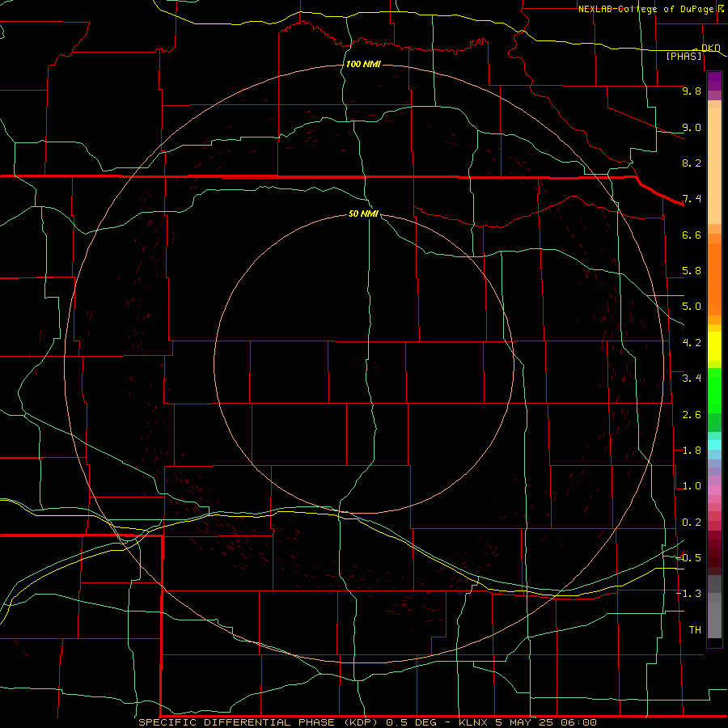The image size is (728, 728).
Task: Select the 9.8 value on the color scale
Action: pyautogui.click(x=692, y=91)
